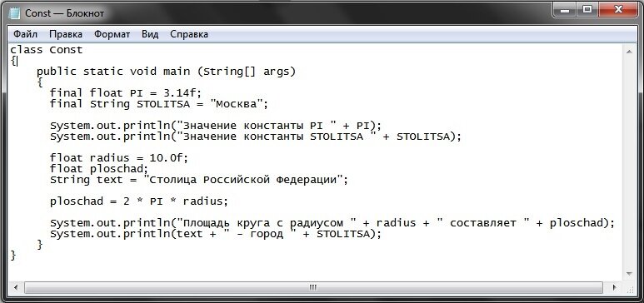Click the vertical scrollbar up arrow
The image size is (644, 303).
[x=629, y=51]
